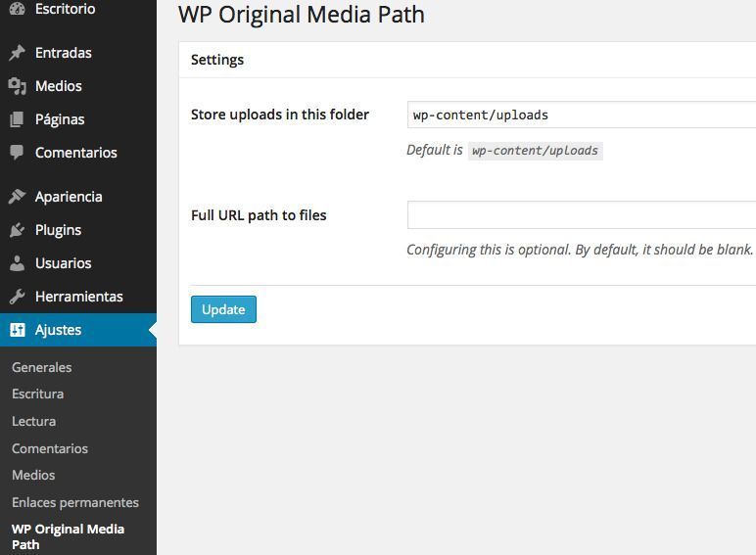Image resolution: width=756 pixels, height=555 pixels.
Task: Click the Apariencia paintbrush icon
Action: click(17, 197)
